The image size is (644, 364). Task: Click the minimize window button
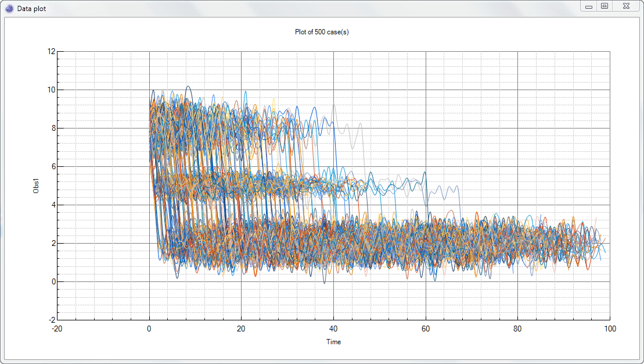click(x=588, y=6)
